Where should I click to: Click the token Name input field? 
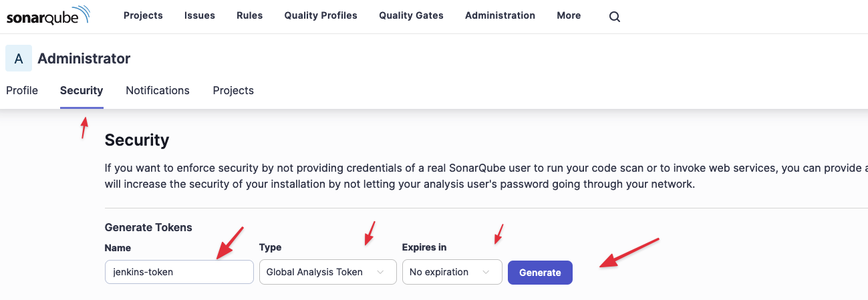click(179, 272)
